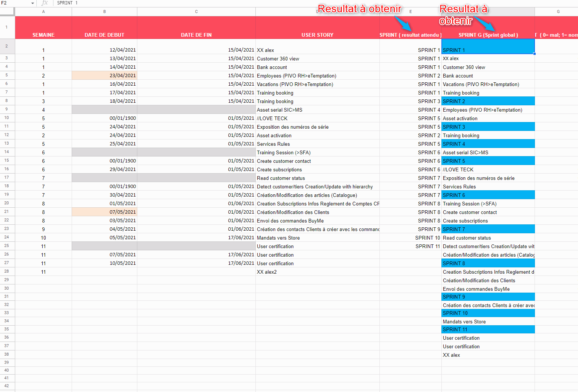Click Services Rules in the Sprint global column
Screen dimensions: 578x392
pyautogui.click(x=488, y=186)
